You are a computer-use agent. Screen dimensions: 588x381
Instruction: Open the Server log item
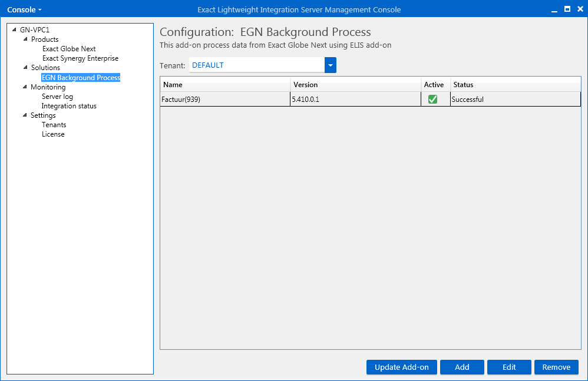pos(57,97)
